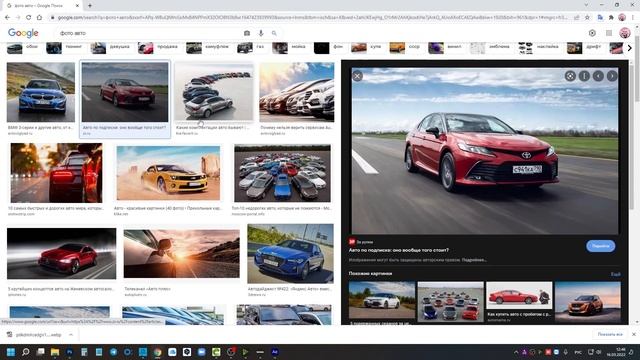
Task: Select the 'фон' filter chip
Action: (x=329, y=48)
